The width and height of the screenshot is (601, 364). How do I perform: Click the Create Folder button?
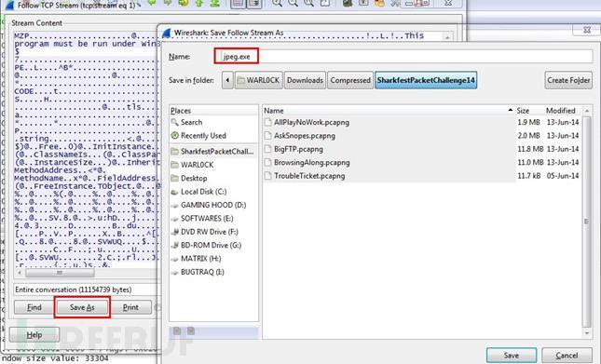pos(568,80)
